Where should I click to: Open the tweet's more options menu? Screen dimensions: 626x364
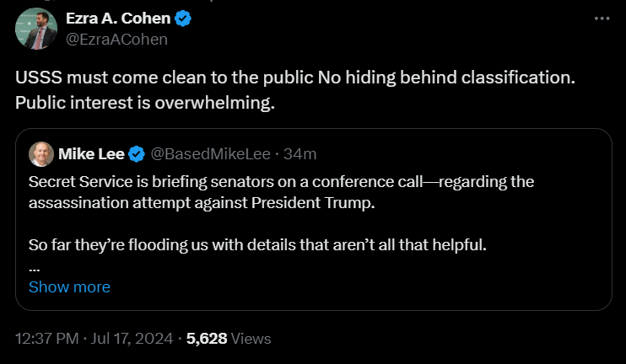pyautogui.click(x=601, y=18)
